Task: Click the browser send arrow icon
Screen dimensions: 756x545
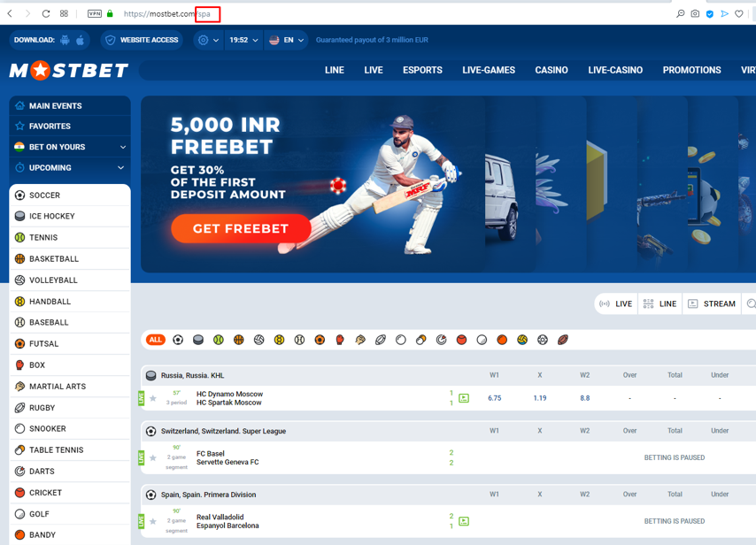Action: pos(724,13)
